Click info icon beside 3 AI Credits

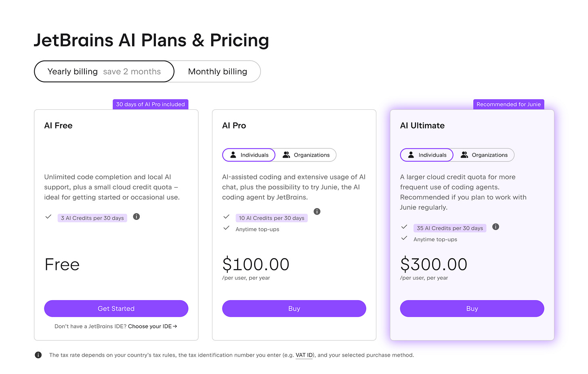click(x=136, y=217)
